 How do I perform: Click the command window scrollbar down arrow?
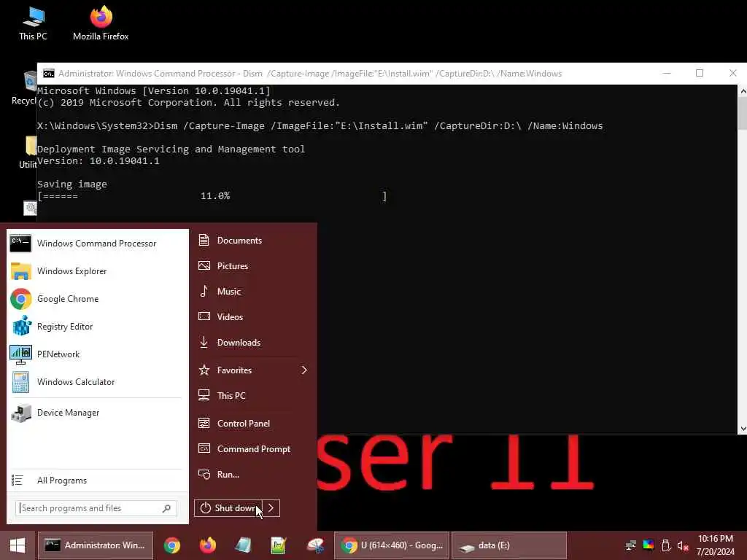742,429
